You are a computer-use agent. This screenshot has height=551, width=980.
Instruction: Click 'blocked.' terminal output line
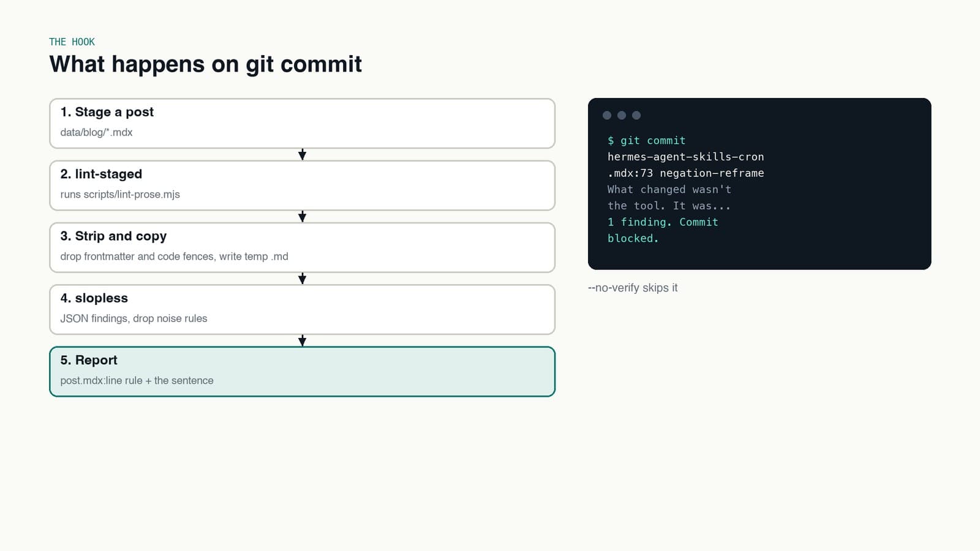pyautogui.click(x=633, y=238)
